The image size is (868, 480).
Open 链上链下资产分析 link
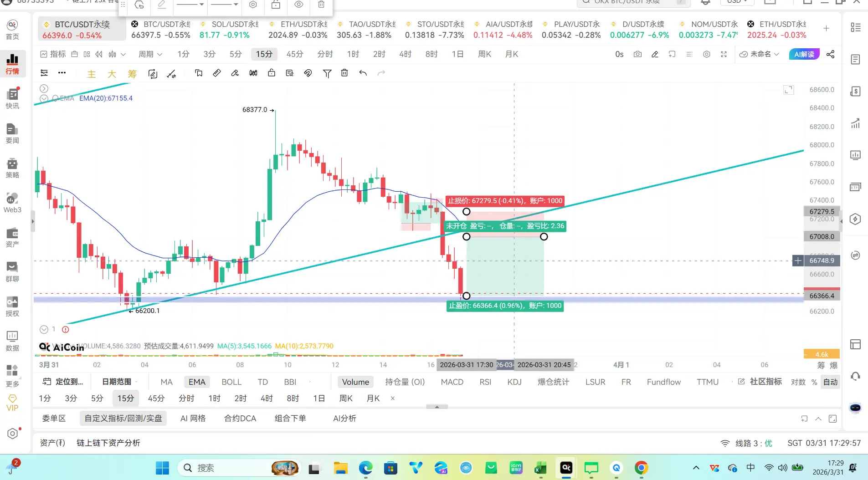tap(108, 443)
